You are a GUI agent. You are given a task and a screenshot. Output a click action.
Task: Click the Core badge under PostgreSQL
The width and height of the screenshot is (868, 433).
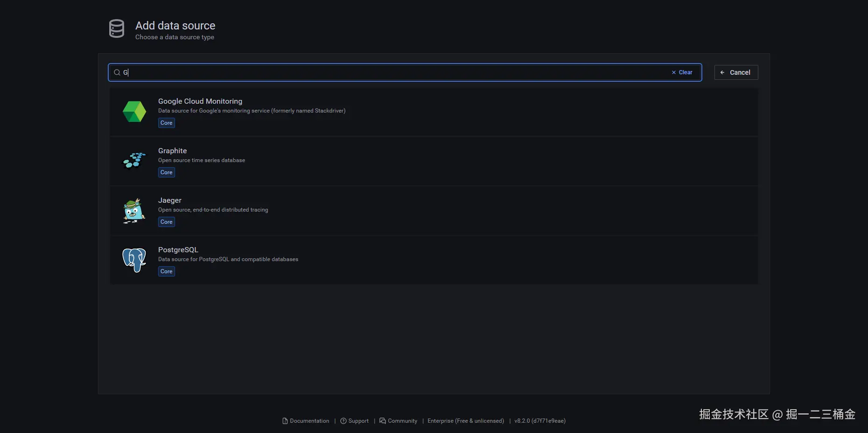[167, 271]
